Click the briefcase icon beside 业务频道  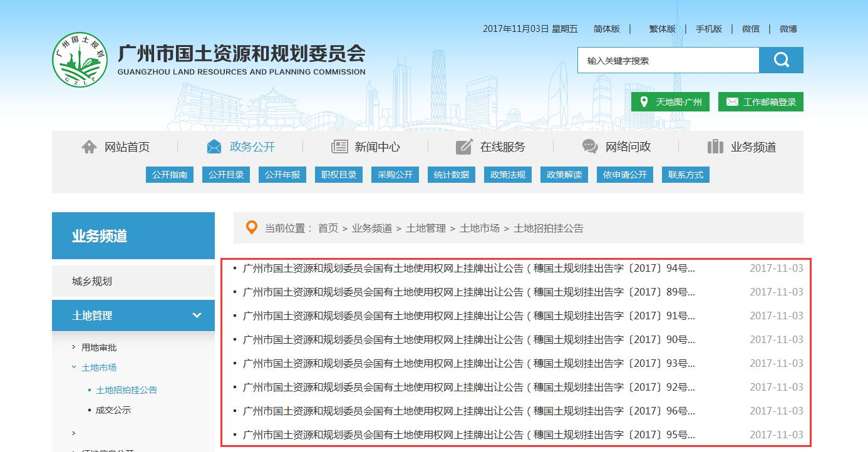point(715,146)
